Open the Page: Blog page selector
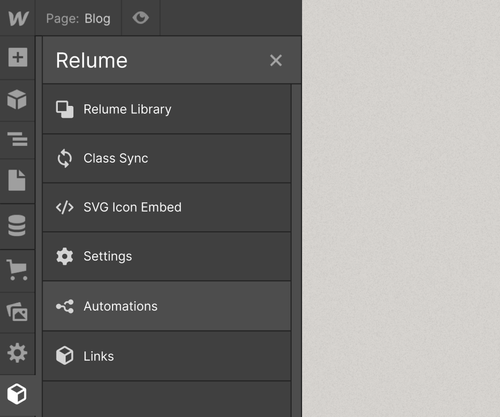 pos(78,18)
